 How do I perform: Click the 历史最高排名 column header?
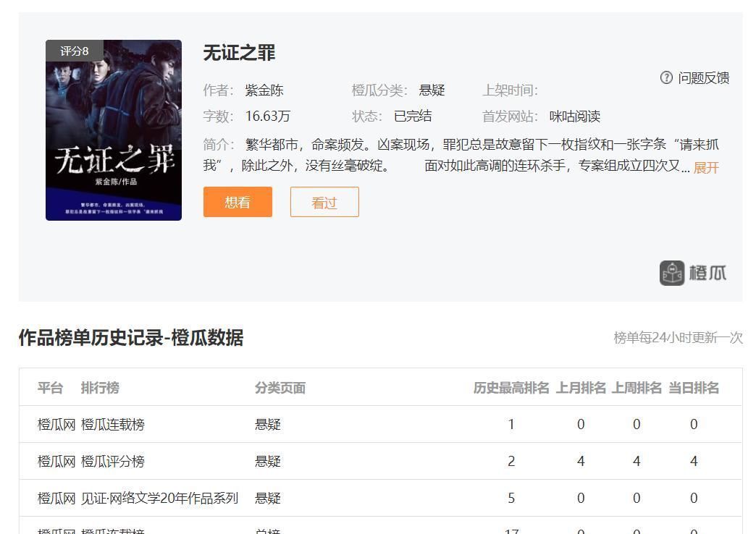(x=511, y=388)
